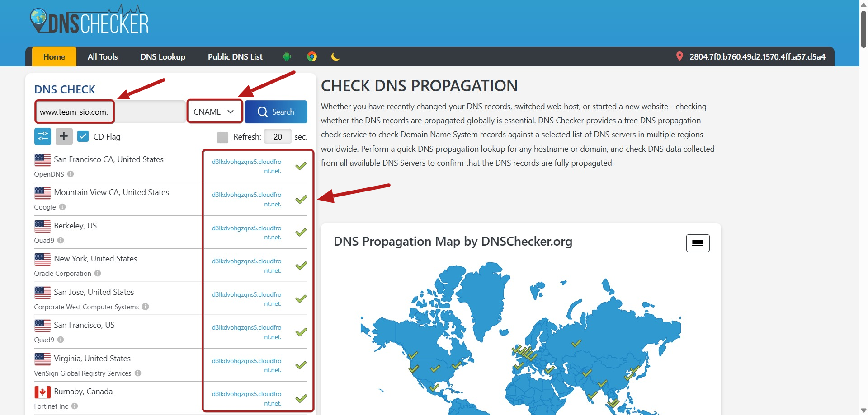Screen dimensions: 868x415
Task: Open the Android app icon link
Action: click(287, 56)
